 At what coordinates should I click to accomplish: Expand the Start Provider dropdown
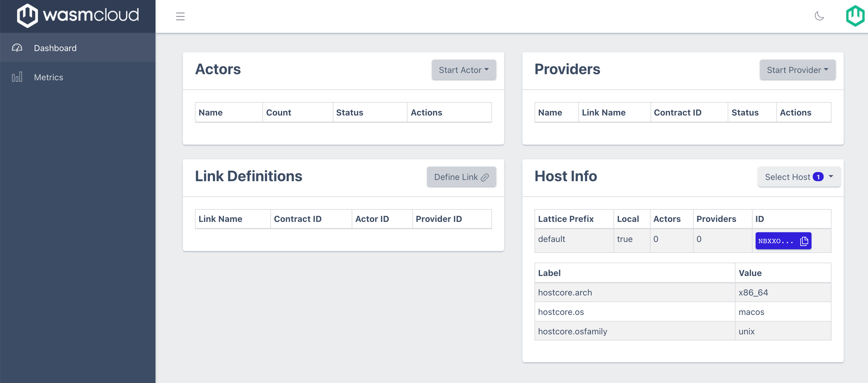[797, 70]
